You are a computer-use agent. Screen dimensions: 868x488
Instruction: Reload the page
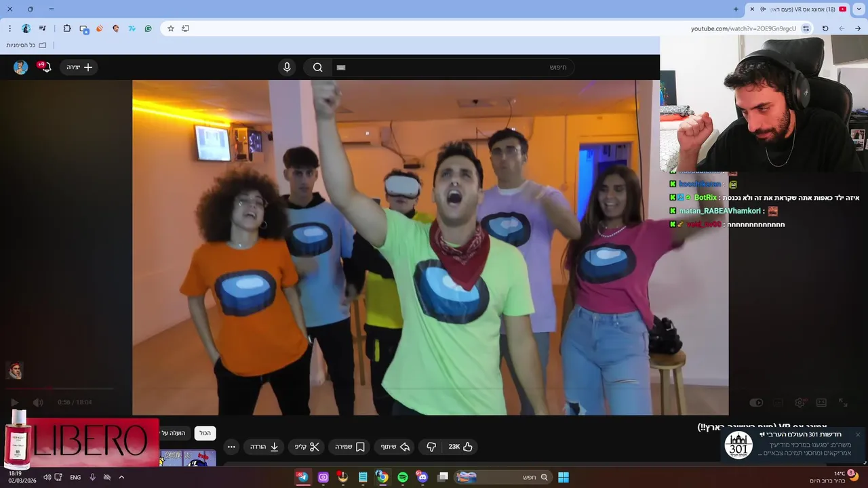pyautogui.click(x=825, y=28)
